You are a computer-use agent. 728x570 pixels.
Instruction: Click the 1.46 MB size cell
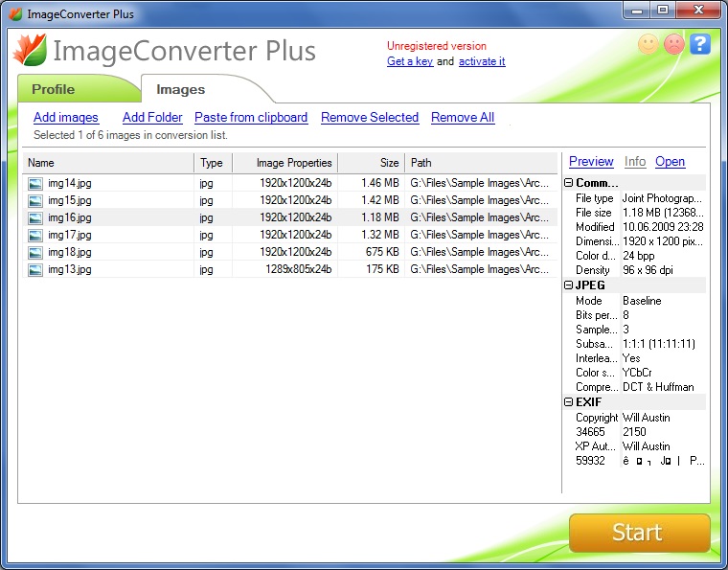(x=379, y=183)
